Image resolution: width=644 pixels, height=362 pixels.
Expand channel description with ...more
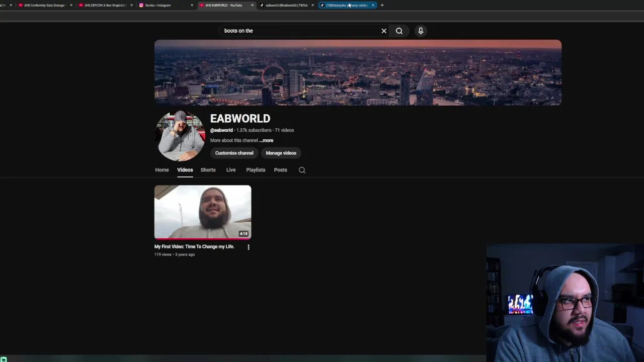[266, 140]
